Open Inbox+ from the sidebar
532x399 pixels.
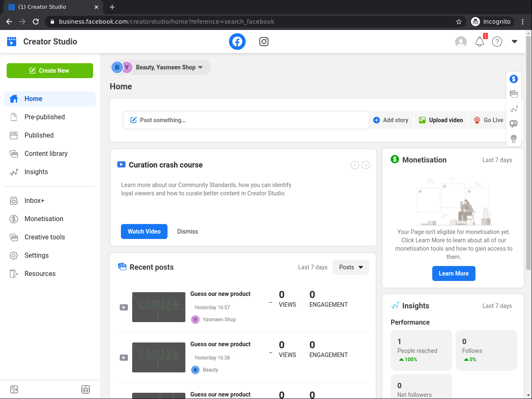coord(34,200)
